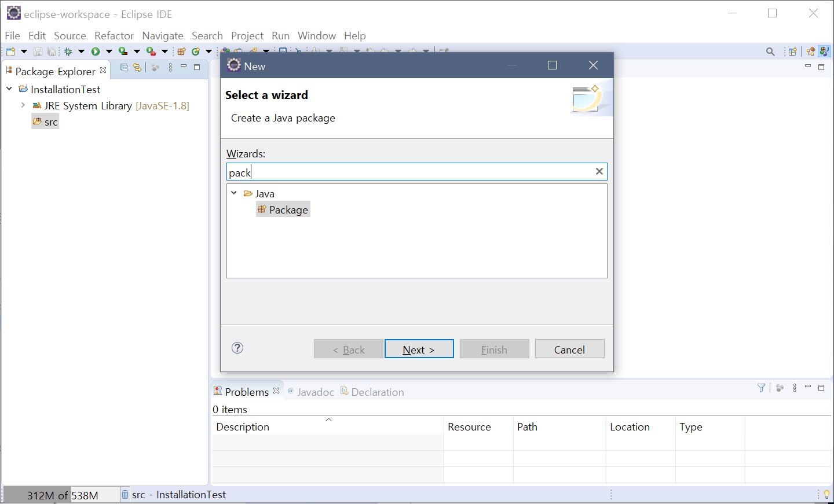Open the Debug icon's dropdown arrow
This screenshot has width=834, height=504.
[x=81, y=51]
